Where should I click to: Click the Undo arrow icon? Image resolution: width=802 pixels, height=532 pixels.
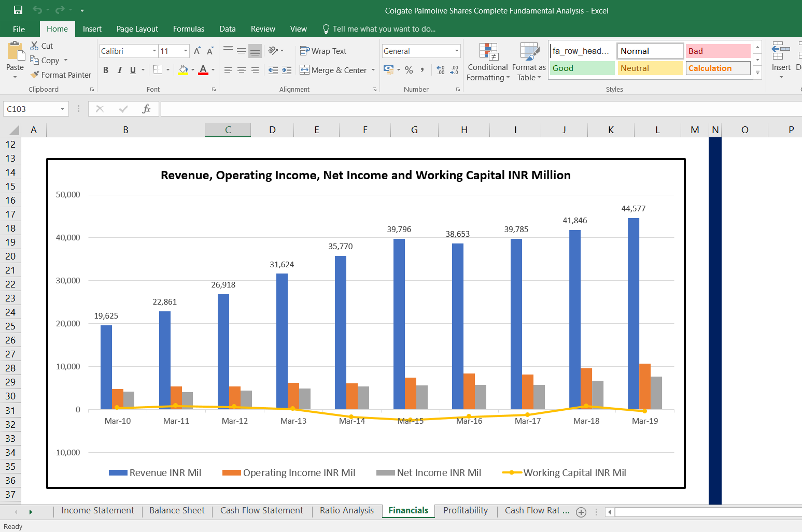pyautogui.click(x=37, y=10)
